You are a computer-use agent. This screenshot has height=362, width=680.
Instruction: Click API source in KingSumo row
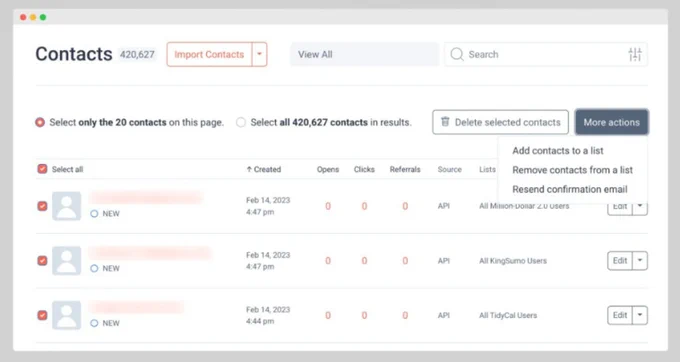(444, 261)
